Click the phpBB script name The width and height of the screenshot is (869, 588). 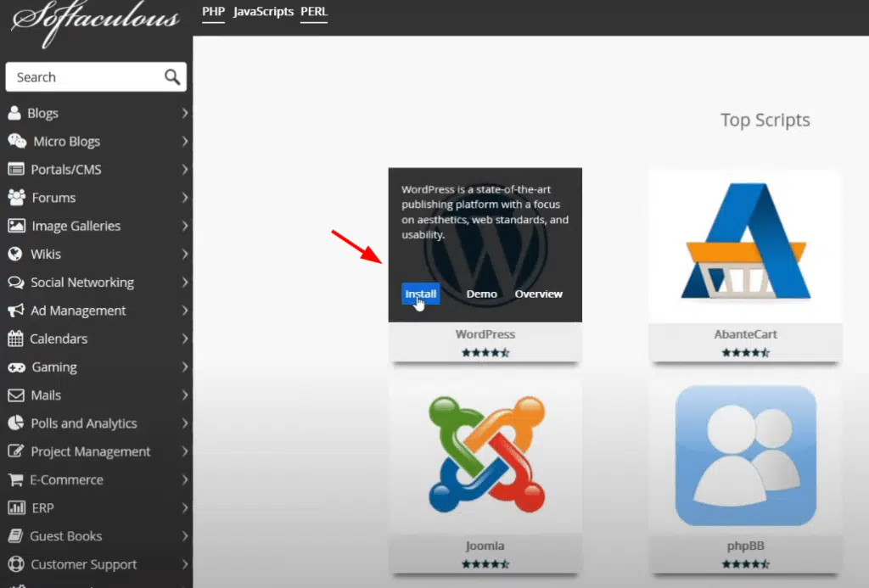coord(745,546)
